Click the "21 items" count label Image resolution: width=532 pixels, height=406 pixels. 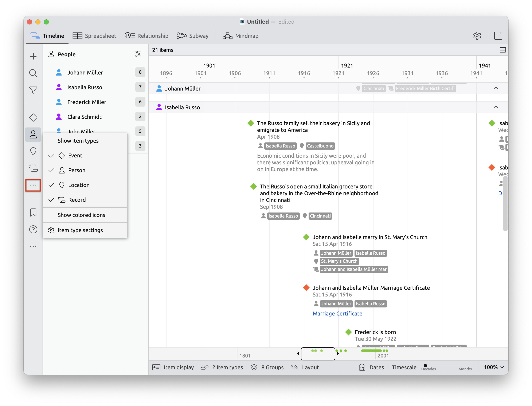click(x=163, y=50)
